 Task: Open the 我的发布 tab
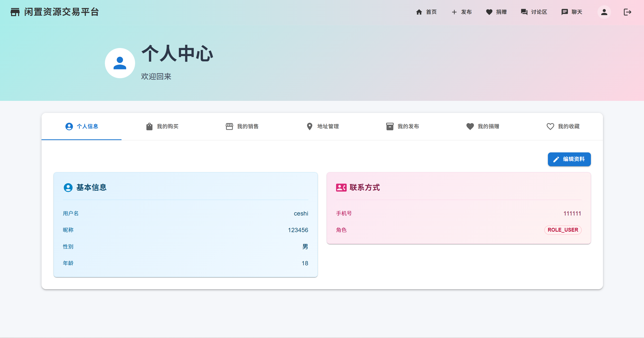tap(402, 126)
